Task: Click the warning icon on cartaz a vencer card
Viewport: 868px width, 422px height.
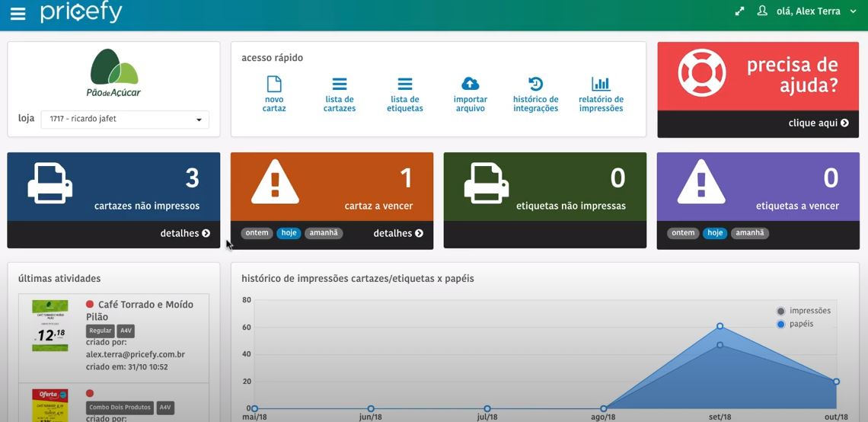Action: pyautogui.click(x=275, y=181)
